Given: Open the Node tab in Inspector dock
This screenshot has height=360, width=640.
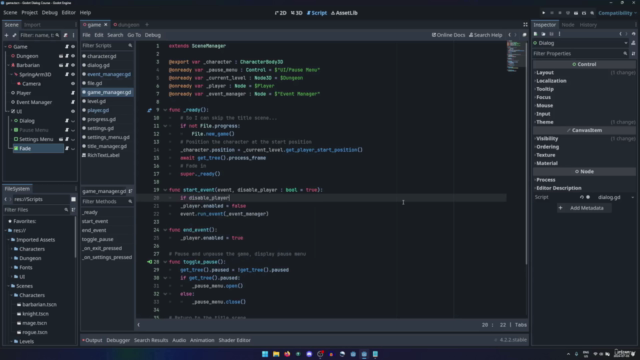Looking at the screenshot, I should pos(568,25).
